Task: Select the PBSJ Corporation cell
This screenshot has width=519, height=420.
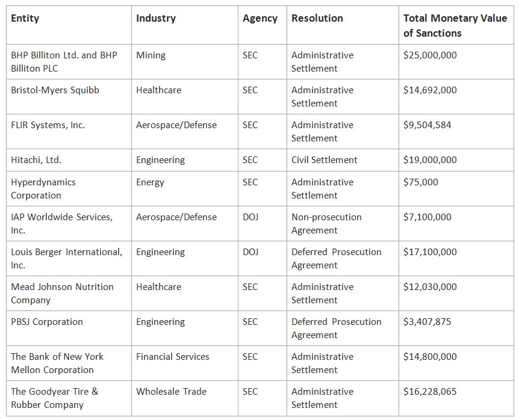Action: pyautogui.click(x=46, y=322)
